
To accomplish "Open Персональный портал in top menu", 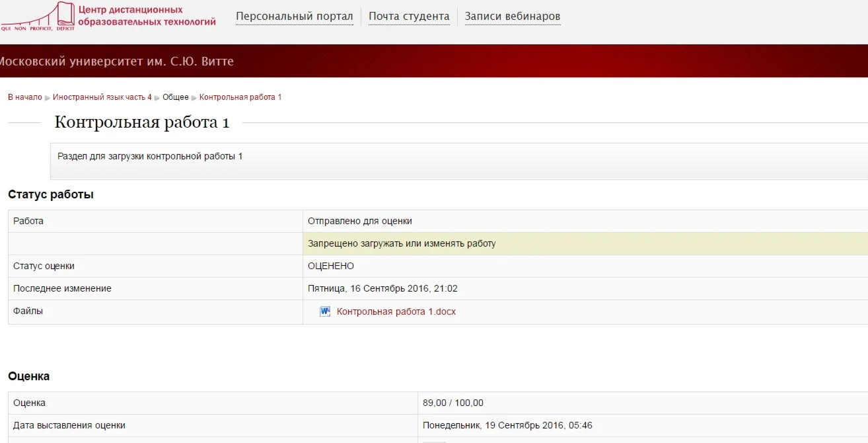I will [295, 17].
